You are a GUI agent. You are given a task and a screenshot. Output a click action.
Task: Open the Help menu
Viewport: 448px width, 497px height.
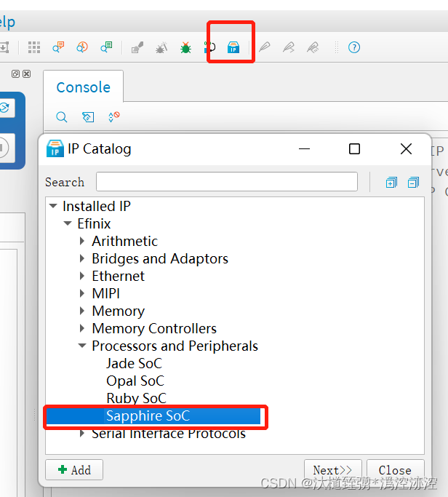click(7, 22)
